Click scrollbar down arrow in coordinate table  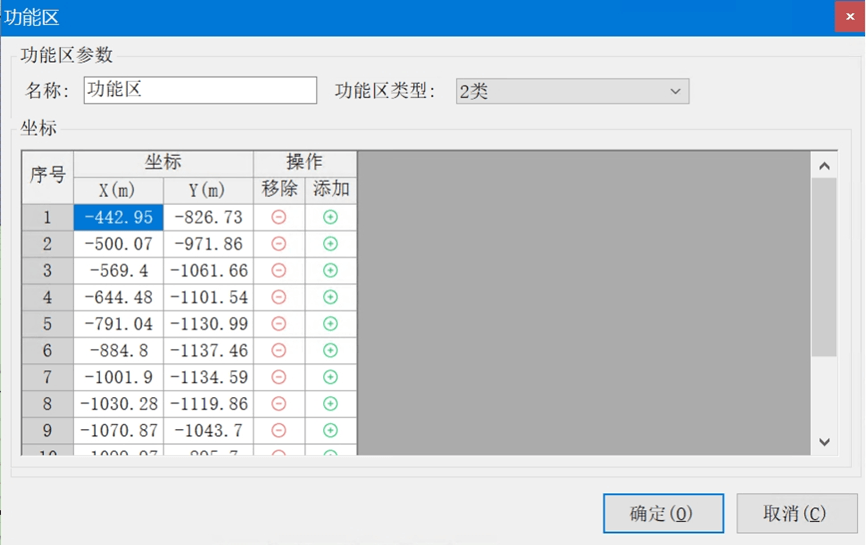point(825,442)
